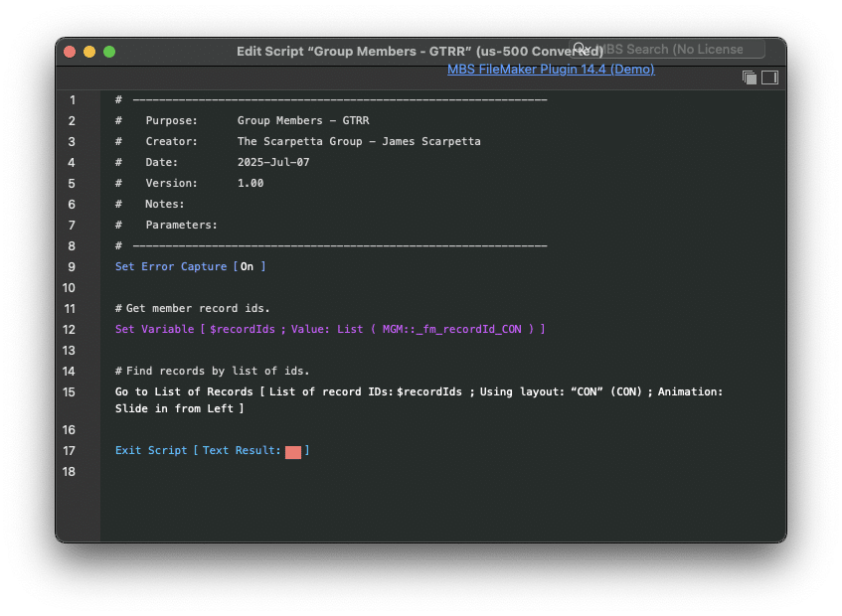
Task: Select the "Set Error Capture" step name
Action: pyautogui.click(x=171, y=266)
